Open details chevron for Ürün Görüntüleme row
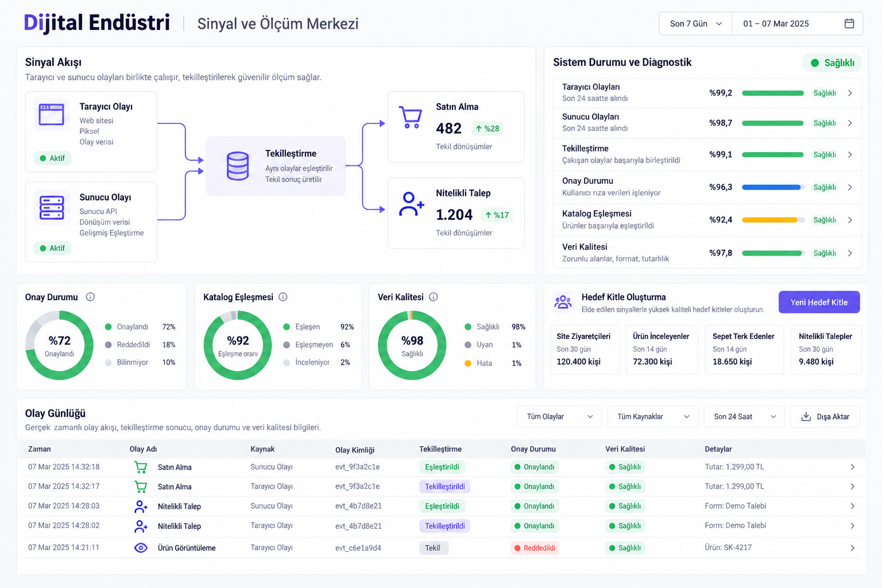The image size is (882, 588). 852,548
